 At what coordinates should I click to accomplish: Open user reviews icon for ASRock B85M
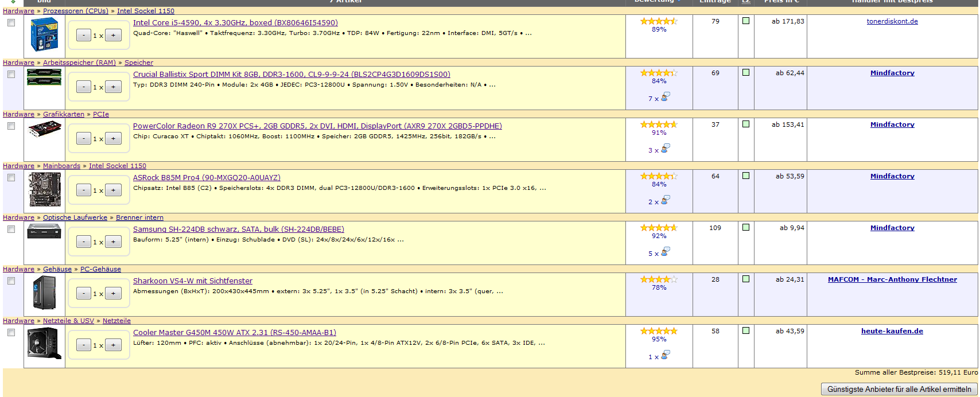pyautogui.click(x=665, y=200)
